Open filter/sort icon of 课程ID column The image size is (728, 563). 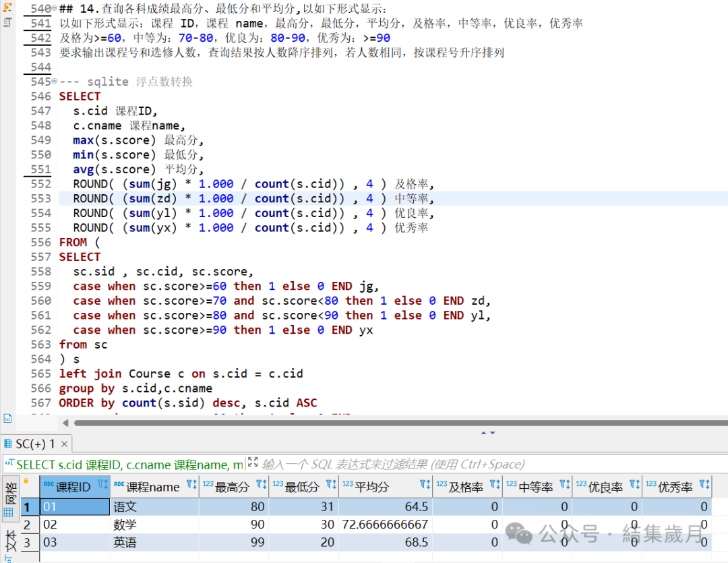tap(102, 485)
